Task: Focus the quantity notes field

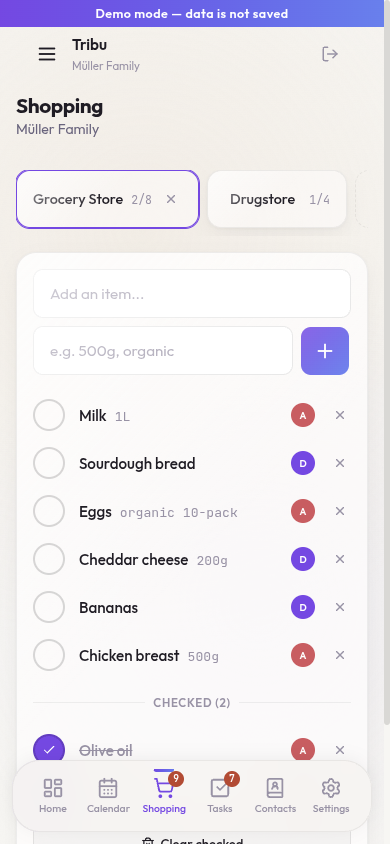Action: 163,351
